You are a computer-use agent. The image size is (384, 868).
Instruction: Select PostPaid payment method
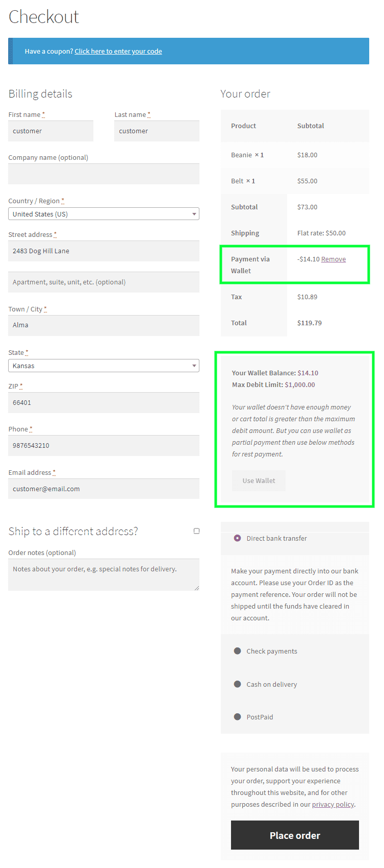coord(237,716)
